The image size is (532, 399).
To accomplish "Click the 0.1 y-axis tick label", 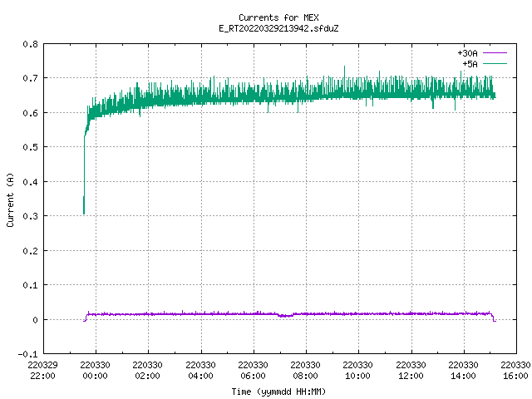I will [30, 285].
